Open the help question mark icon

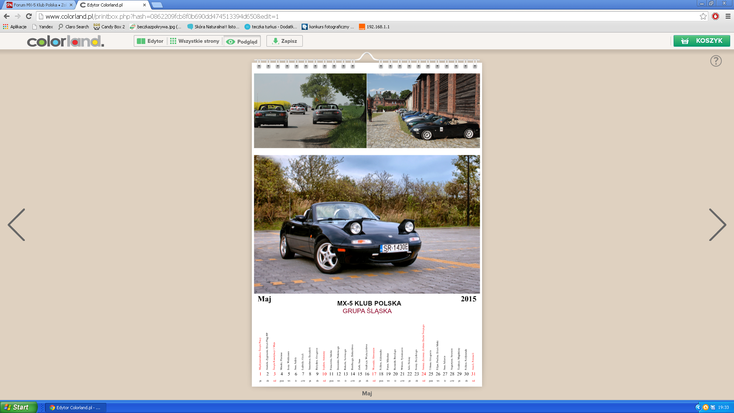(x=715, y=61)
